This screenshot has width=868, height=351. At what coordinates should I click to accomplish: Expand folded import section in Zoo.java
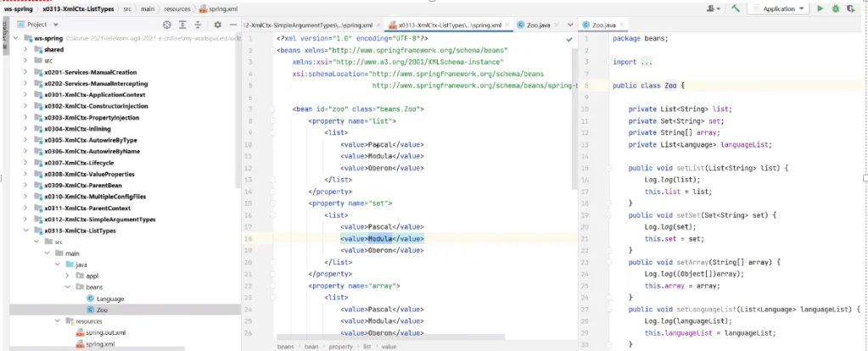pyautogui.click(x=647, y=63)
